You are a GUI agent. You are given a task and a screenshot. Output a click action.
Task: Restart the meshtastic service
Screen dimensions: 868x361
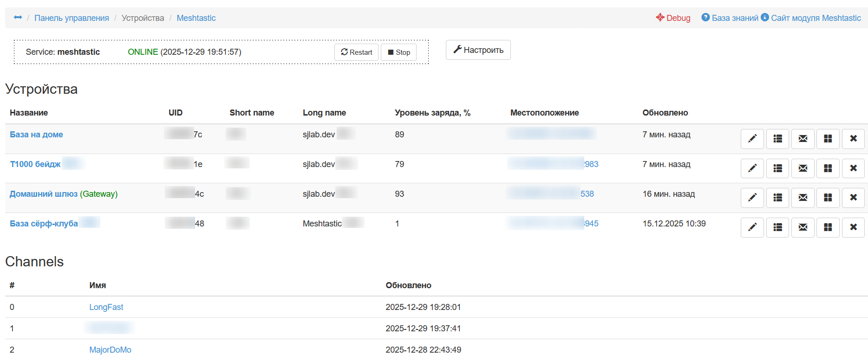356,52
